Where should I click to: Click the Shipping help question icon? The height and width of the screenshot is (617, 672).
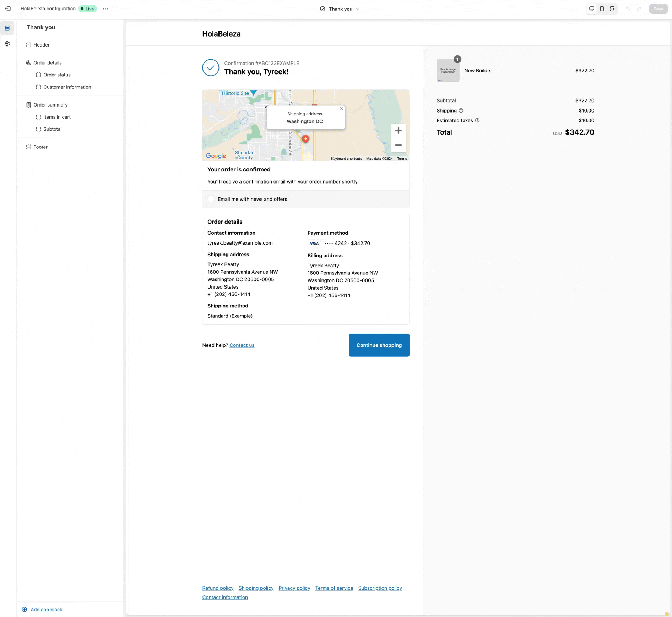pyautogui.click(x=461, y=110)
